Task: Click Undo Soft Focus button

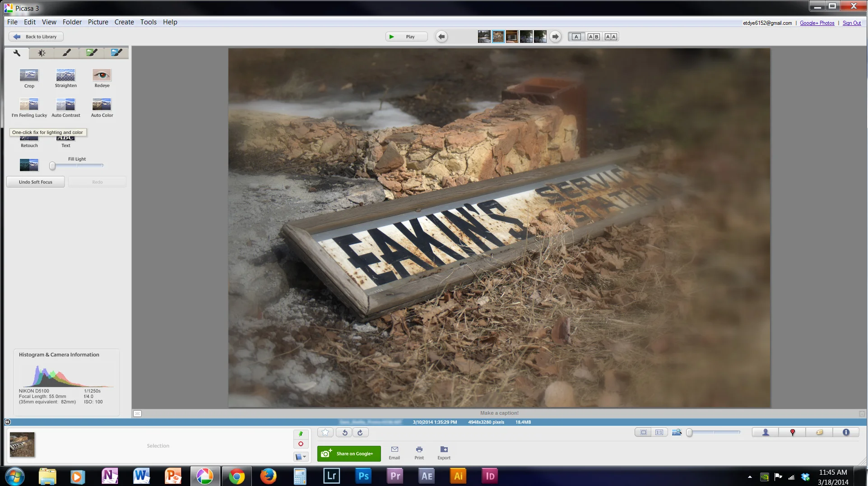Action: click(x=36, y=182)
